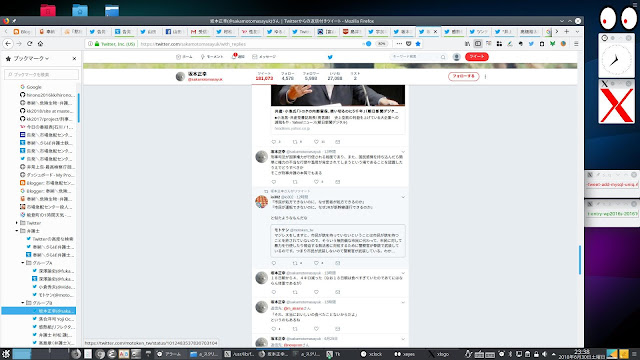Bookmark this page with the star icon

[418, 44]
